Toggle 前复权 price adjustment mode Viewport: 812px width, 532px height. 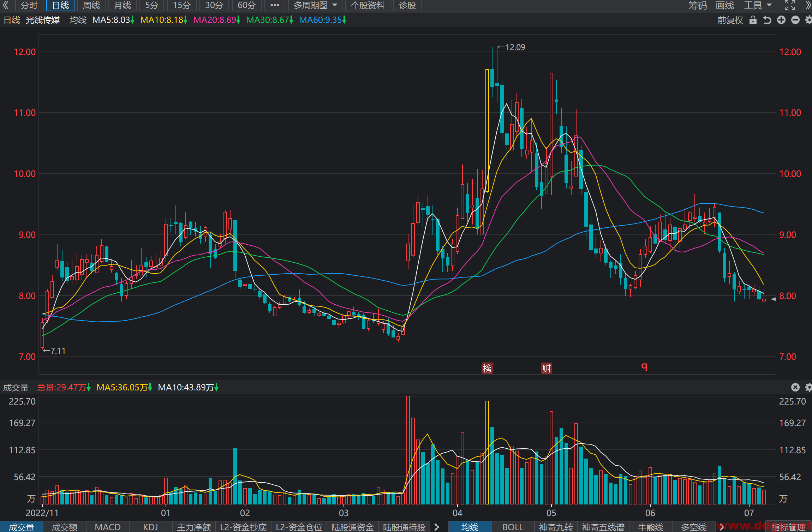(x=730, y=20)
